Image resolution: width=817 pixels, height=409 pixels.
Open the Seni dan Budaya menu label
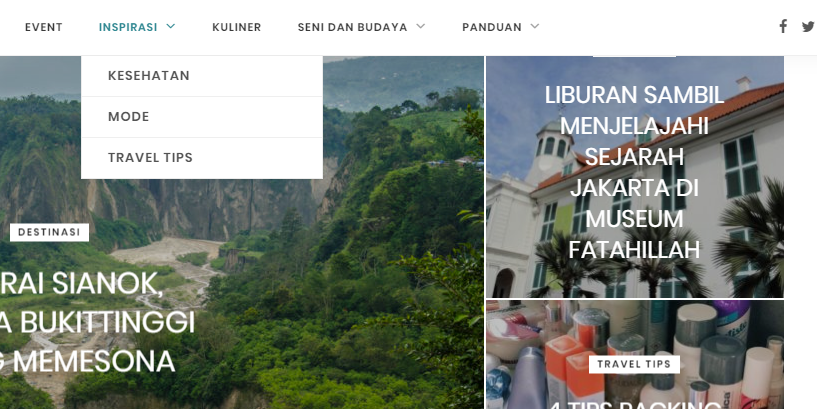tap(352, 27)
